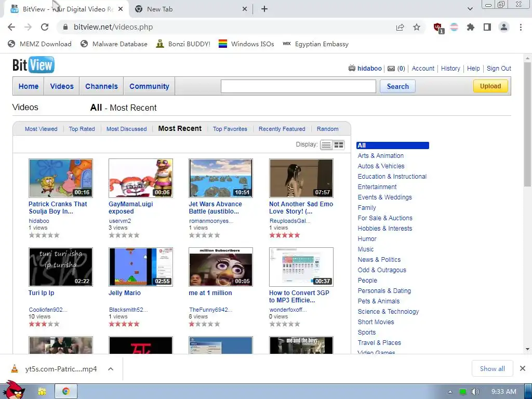Screen dimensions: 532x399
Task: Click the BitView search text field
Action: point(298,86)
